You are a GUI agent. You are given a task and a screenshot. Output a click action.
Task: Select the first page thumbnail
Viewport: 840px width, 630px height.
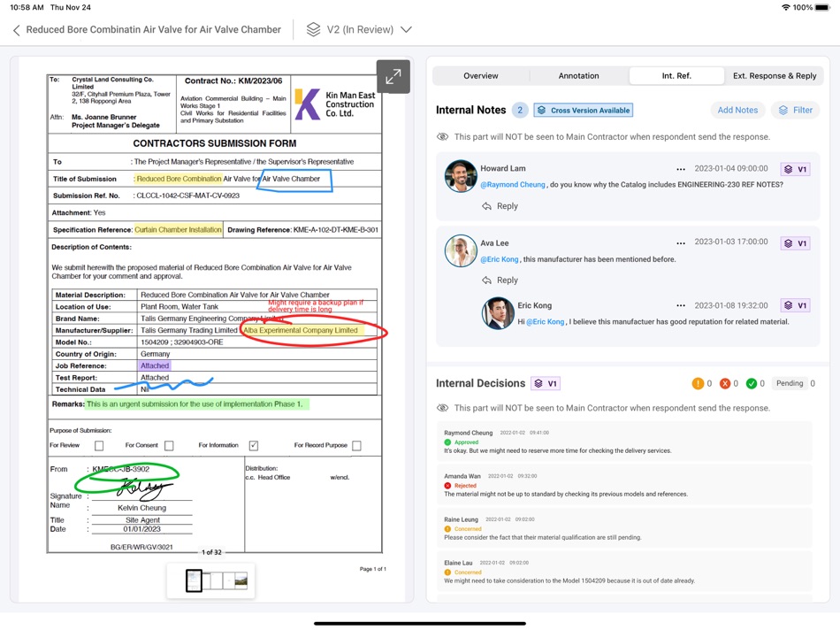(x=194, y=580)
